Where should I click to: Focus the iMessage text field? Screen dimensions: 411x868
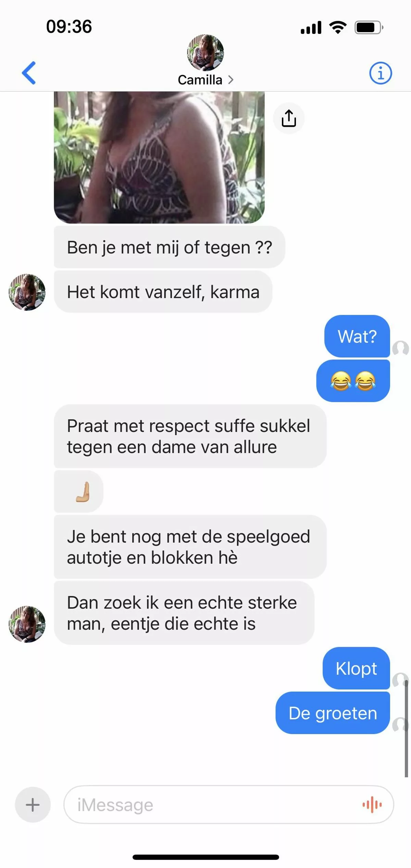click(x=229, y=805)
